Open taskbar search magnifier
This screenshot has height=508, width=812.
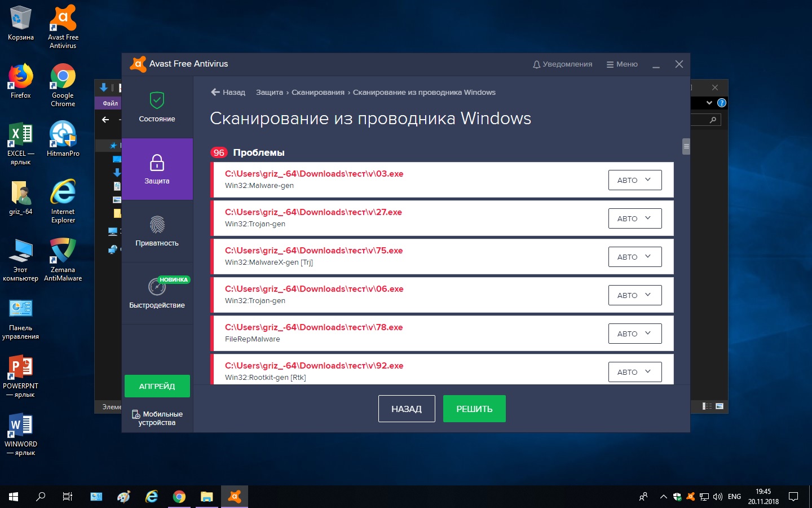41,497
